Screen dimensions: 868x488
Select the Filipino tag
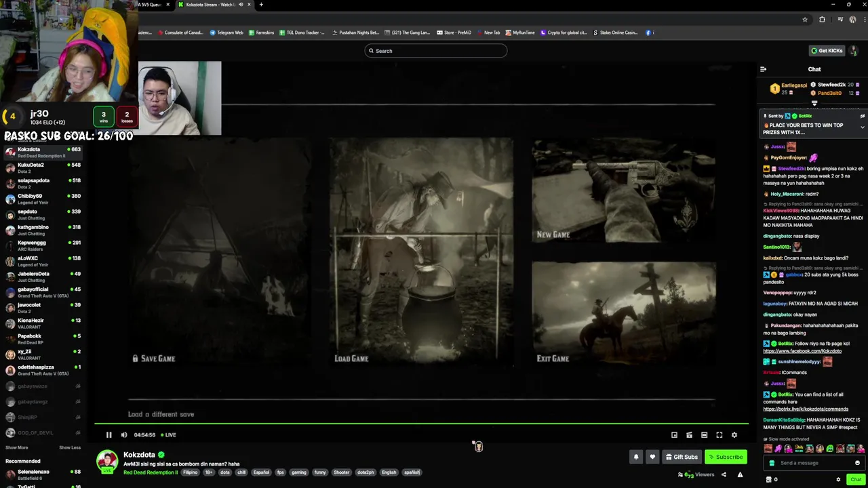[190, 472]
